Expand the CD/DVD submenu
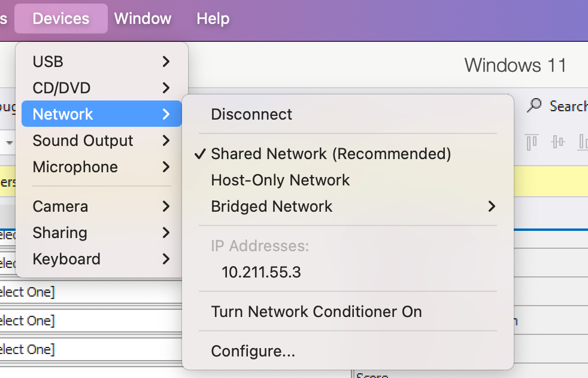 pos(102,88)
